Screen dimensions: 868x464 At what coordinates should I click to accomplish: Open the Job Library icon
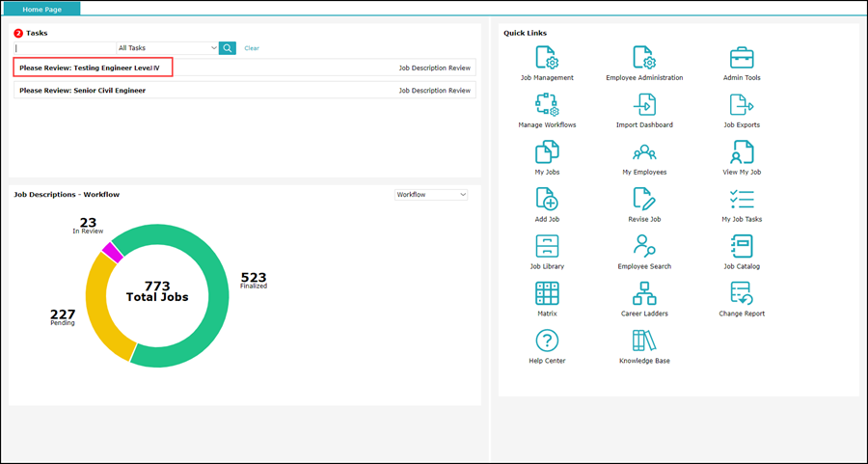[547, 245]
